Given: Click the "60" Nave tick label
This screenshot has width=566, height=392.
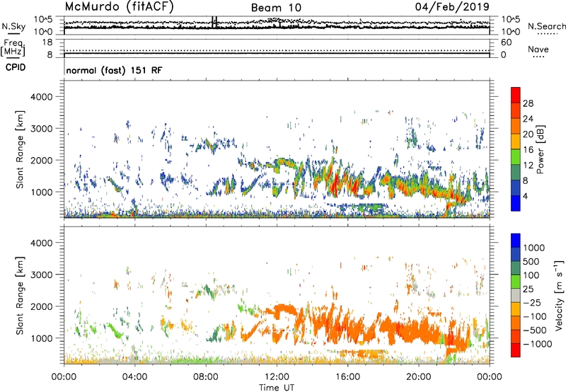Looking at the screenshot, I should tap(507, 42).
